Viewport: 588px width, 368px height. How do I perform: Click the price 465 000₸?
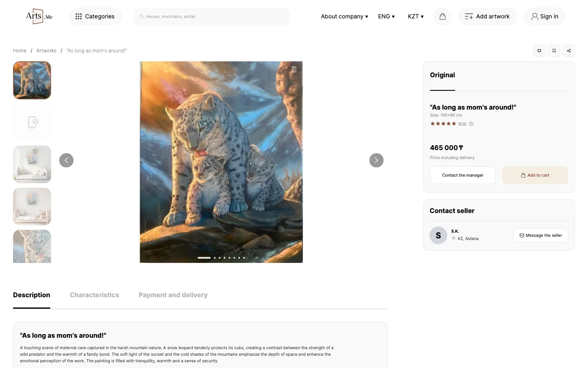pos(446,148)
